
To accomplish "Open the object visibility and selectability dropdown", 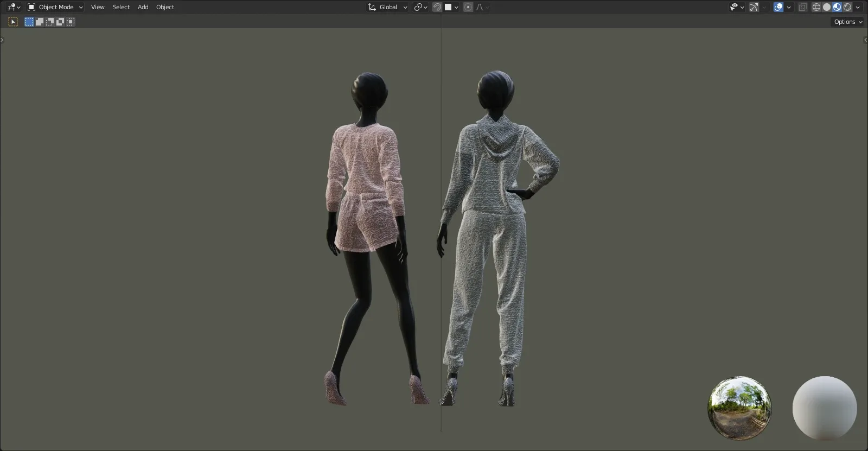I will tap(737, 7).
